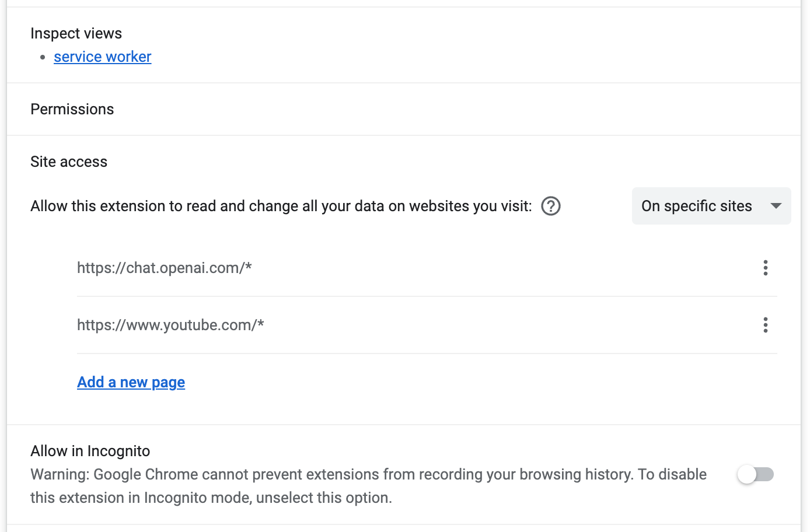Open the service worker inspect link

(103, 57)
